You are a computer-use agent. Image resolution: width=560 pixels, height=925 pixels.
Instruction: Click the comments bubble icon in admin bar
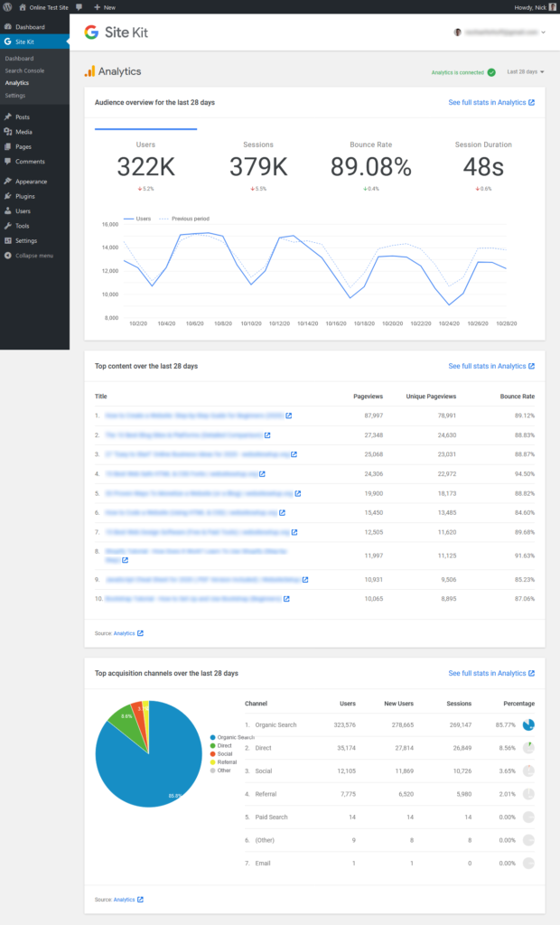click(x=79, y=6)
